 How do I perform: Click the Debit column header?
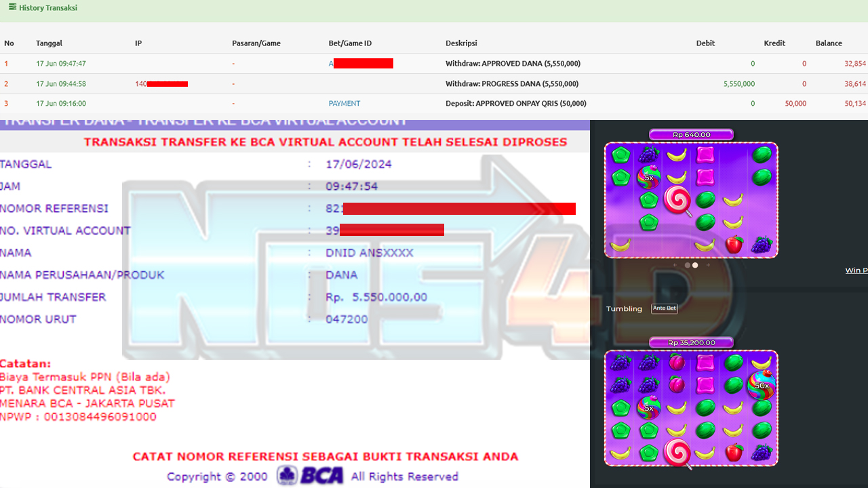705,43
